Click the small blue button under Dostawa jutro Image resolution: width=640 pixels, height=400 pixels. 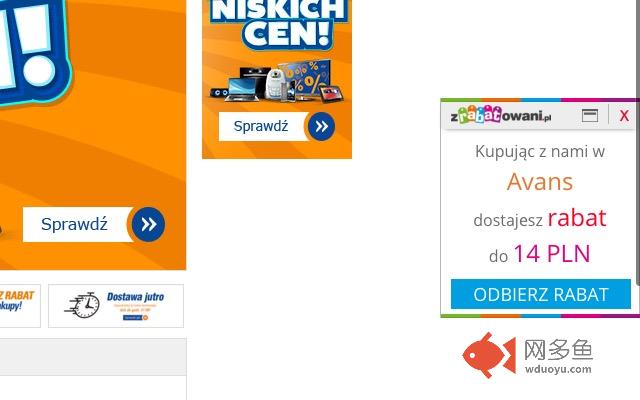click(132, 318)
